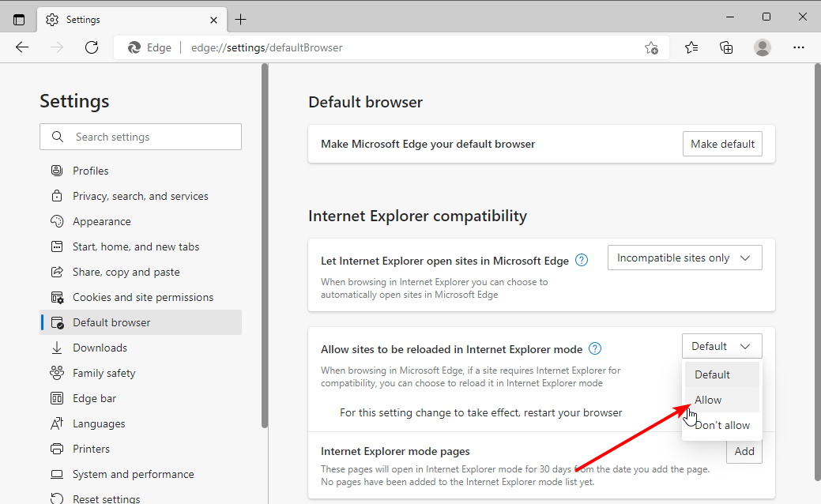Click Add for Internet Explorer mode pages
Screen dimensions: 821x504
(744, 451)
